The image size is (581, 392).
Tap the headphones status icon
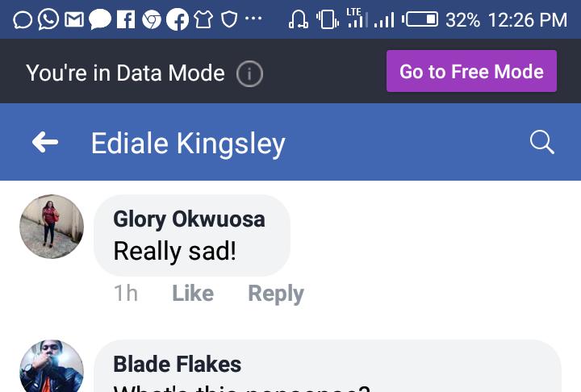[x=299, y=19]
